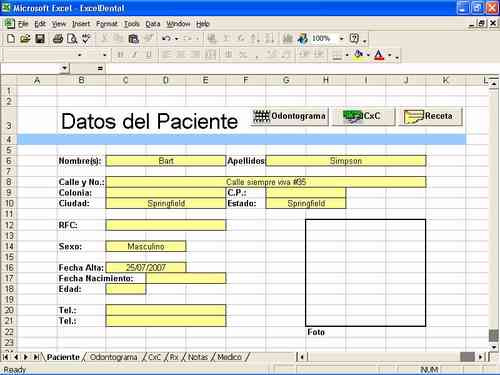Click the empty Fecha Nacimiento field
Image resolution: width=500 pixels, height=375 pixels.
click(186, 278)
